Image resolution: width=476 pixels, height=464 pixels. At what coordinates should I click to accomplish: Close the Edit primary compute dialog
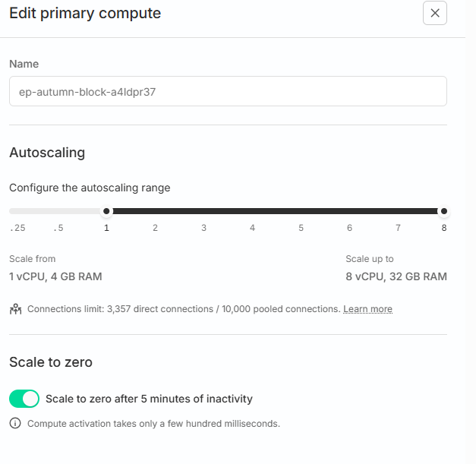[x=435, y=13]
